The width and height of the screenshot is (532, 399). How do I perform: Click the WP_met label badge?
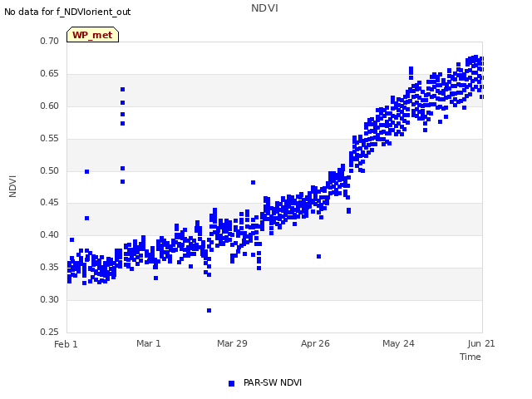(x=92, y=35)
